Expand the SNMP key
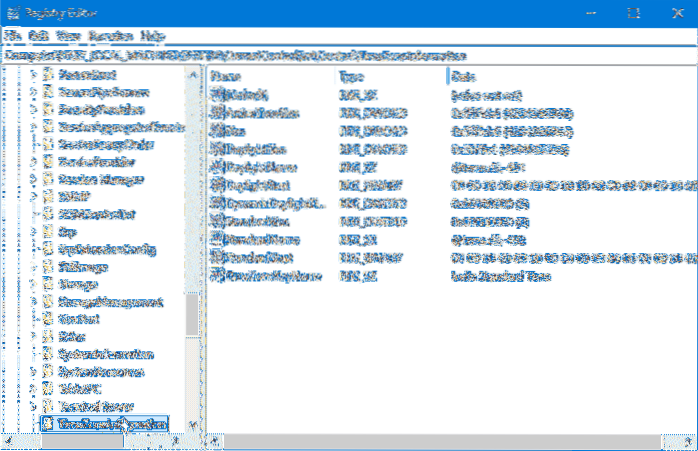Image resolution: width=698 pixels, height=451 pixels. coord(36,197)
